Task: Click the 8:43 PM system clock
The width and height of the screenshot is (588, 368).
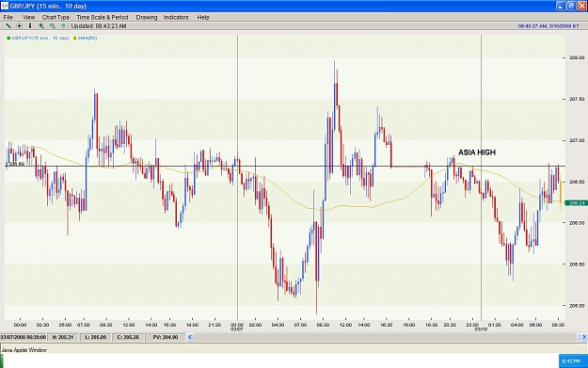Action: click(x=571, y=360)
